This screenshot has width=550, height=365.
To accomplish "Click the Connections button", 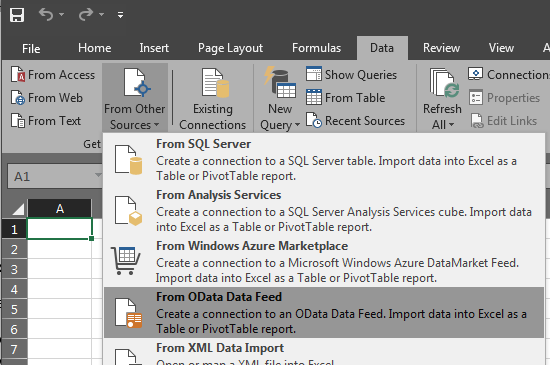I will tap(508, 74).
